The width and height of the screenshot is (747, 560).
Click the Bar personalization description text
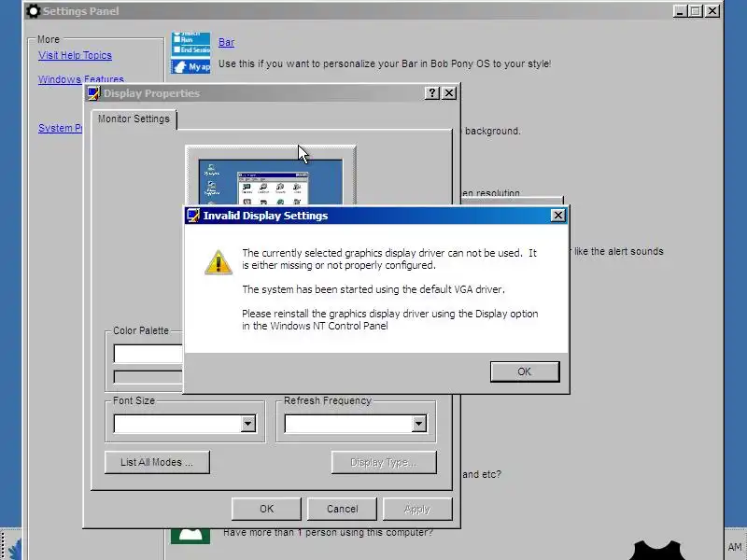pyautogui.click(x=385, y=63)
